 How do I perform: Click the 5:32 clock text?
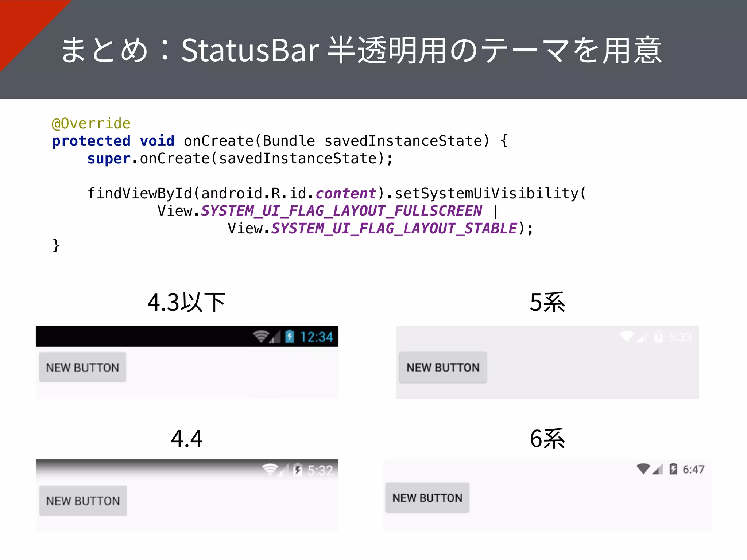coord(320,470)
